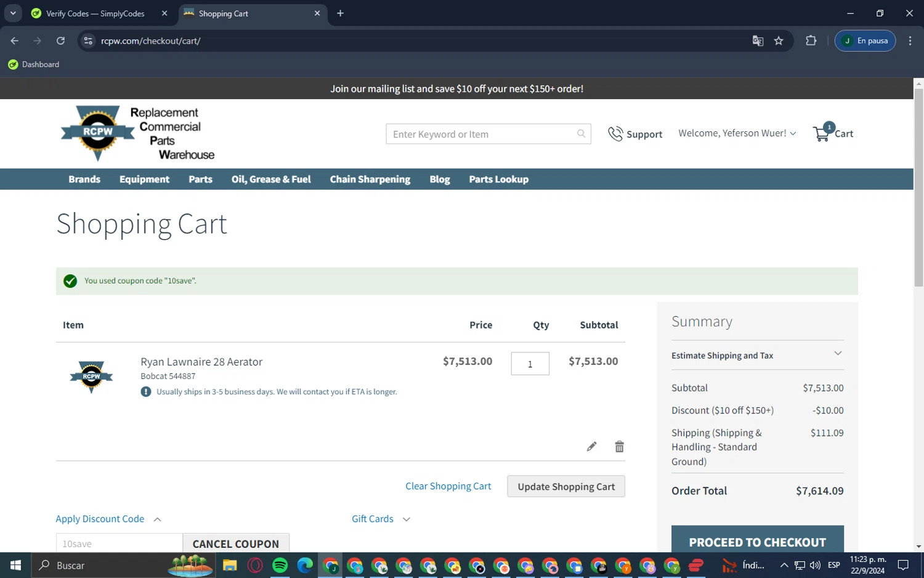
Task: Open the Support phone link
Action: tap(635, 134)
